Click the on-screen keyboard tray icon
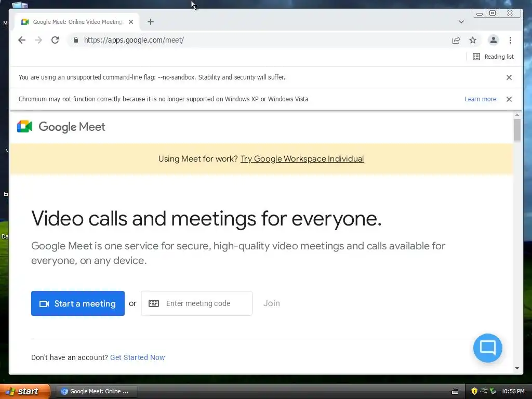Viewport: 532px width, 399px height. 455,392
